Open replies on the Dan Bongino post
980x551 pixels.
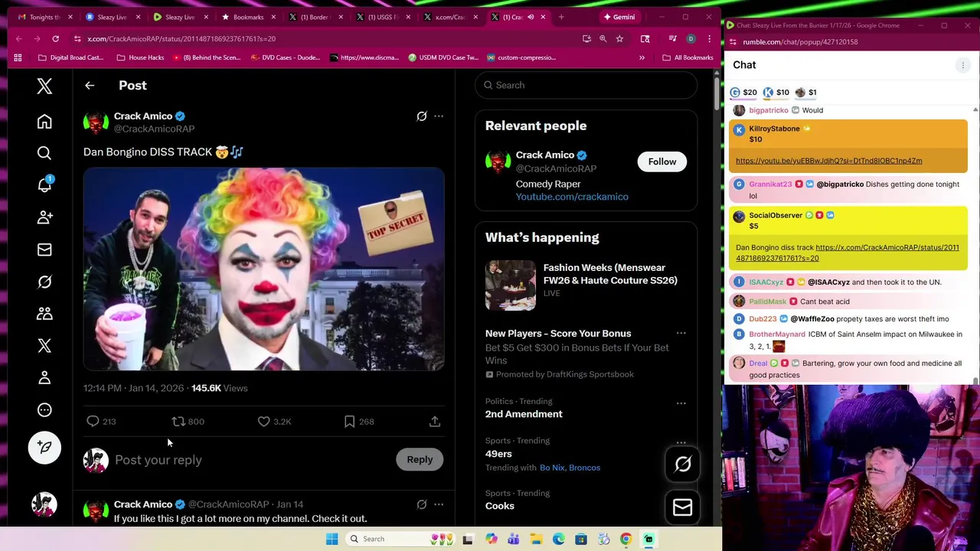click(x=100, y=422)
